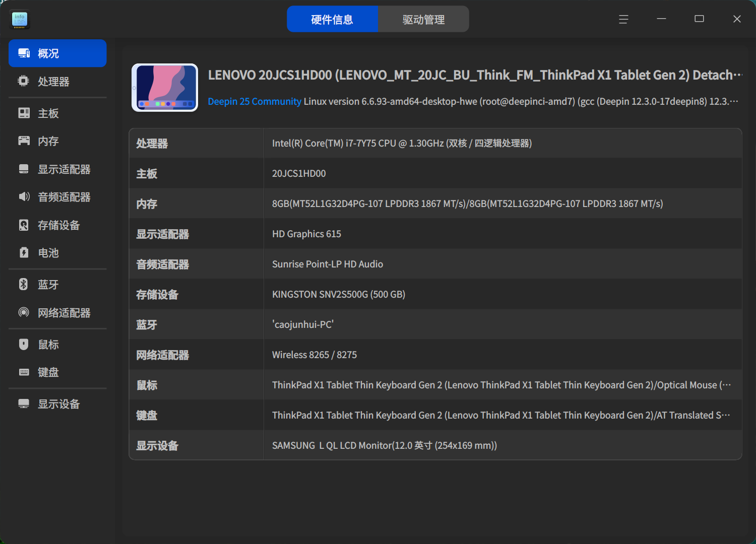This screenshot has height=544, width=756.
Task: Select the 键盘 keyboard icon
Action: pyautogui.click(x=24, y=372)
